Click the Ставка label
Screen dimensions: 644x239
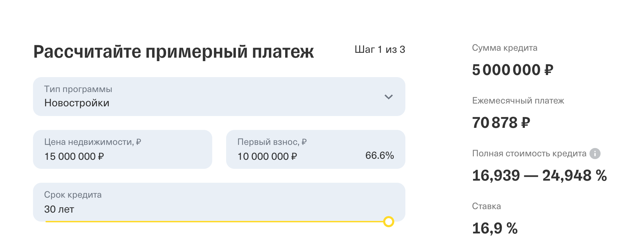486,206
